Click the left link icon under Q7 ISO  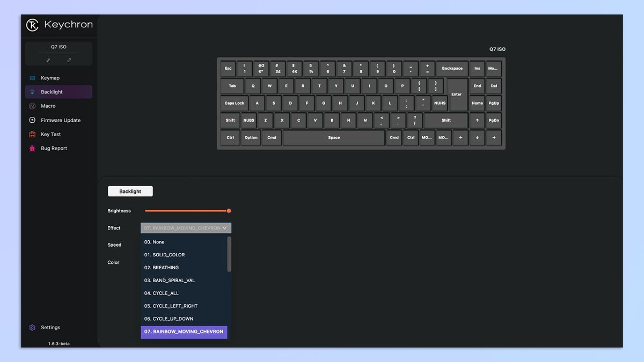pyautogui.click(x=48, y=60)
